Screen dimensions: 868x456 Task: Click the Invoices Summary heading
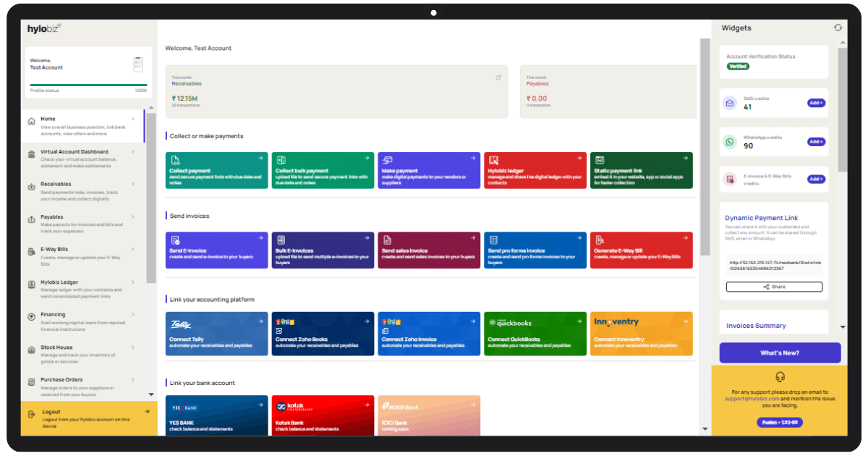click(x=756, y=326)
